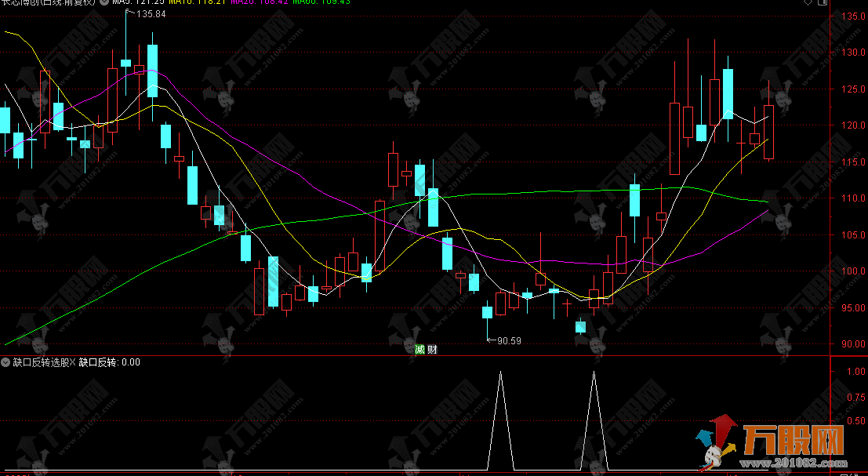Click the 130.0 price axis label

852,53
